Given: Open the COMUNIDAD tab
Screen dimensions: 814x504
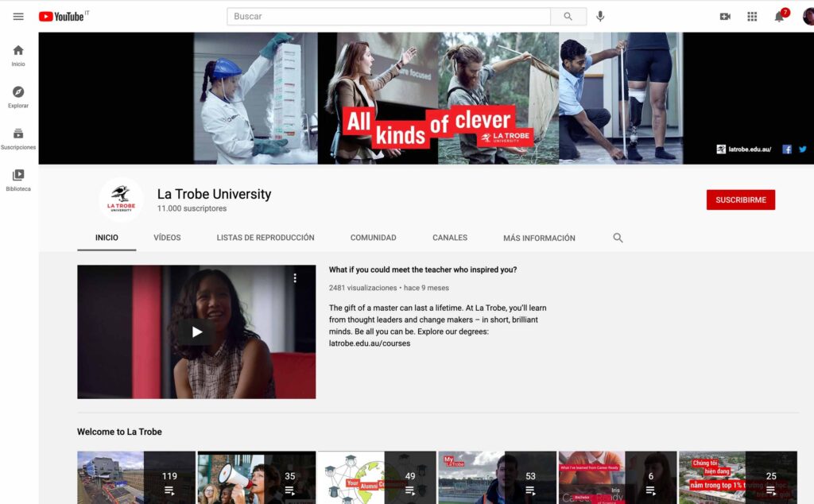Looking at the screenshot, I should (x=374, y=238).
